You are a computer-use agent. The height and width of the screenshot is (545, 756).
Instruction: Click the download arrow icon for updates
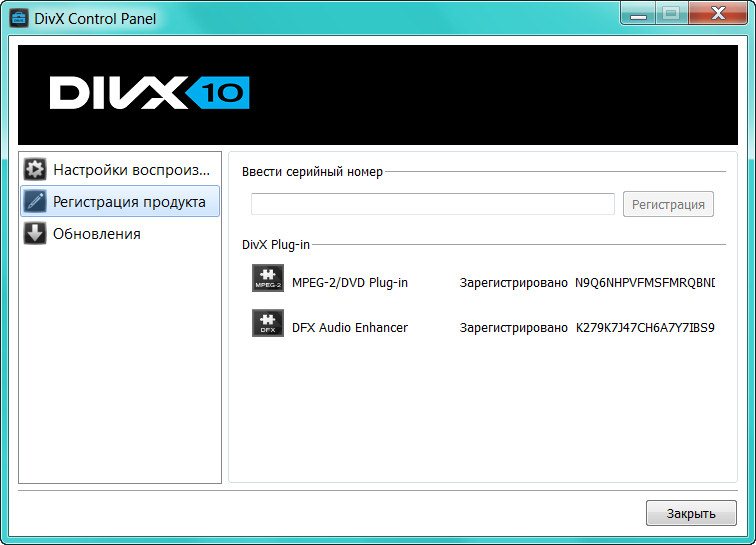(35, 233)
